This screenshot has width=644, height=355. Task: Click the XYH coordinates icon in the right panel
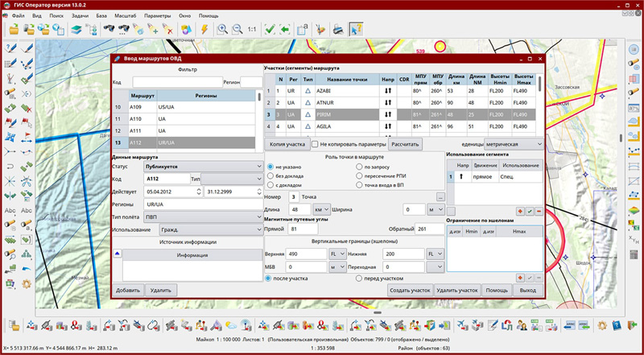(x=634, y=240)
